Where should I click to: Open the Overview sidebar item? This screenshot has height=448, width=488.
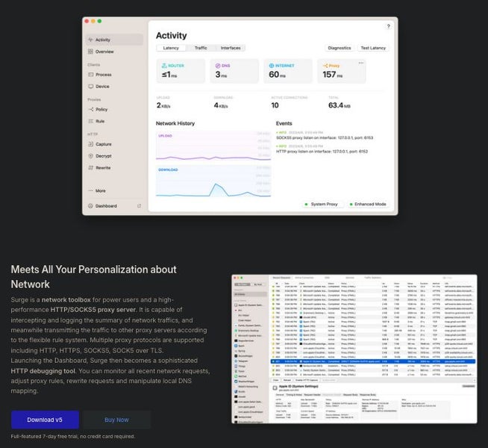click(x=114, y=52)
